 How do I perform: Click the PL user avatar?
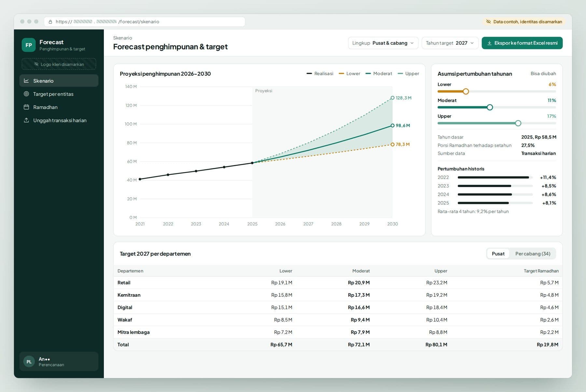[29, 361]
